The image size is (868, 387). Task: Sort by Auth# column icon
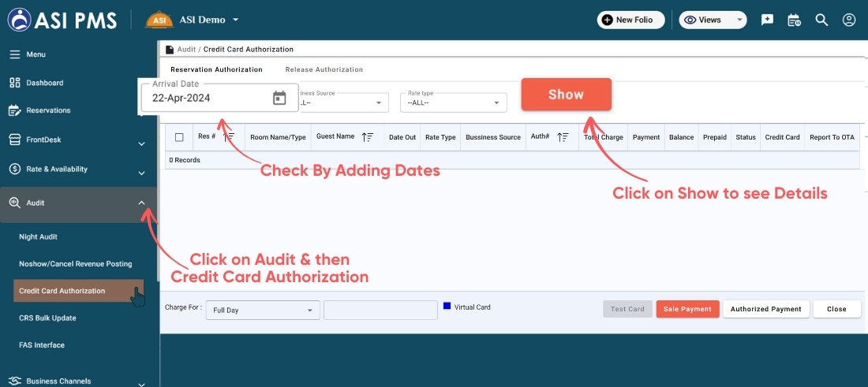pyautogui.click(x=563, y=137)
